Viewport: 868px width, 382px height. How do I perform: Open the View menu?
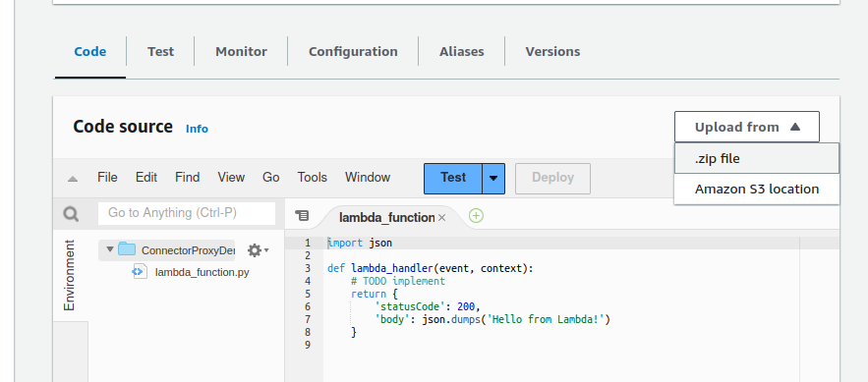click(231, 178)
